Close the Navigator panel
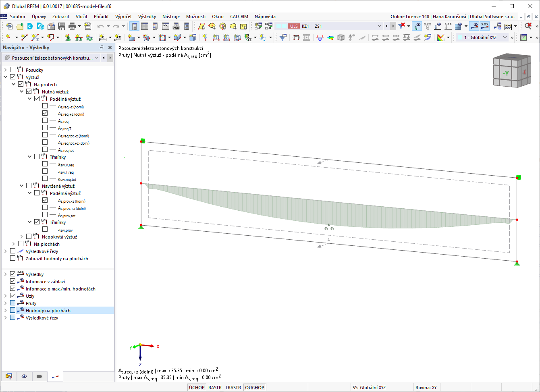The height and width of the screenshot is (392, 540). 110,48
